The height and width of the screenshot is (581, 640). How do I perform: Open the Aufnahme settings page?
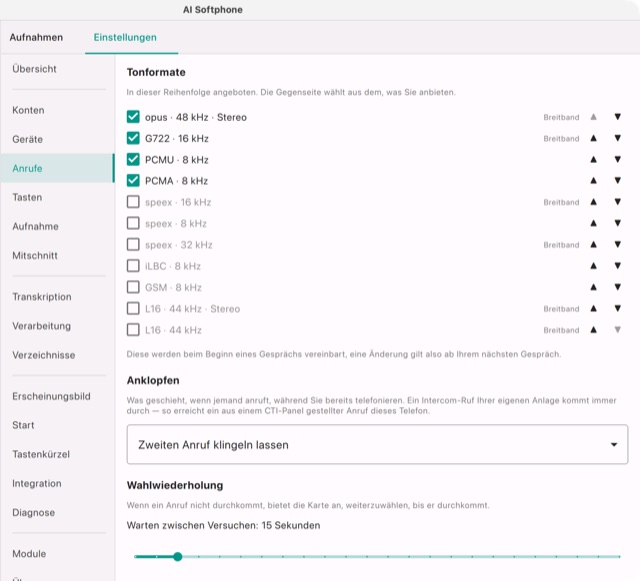point(57,226)
